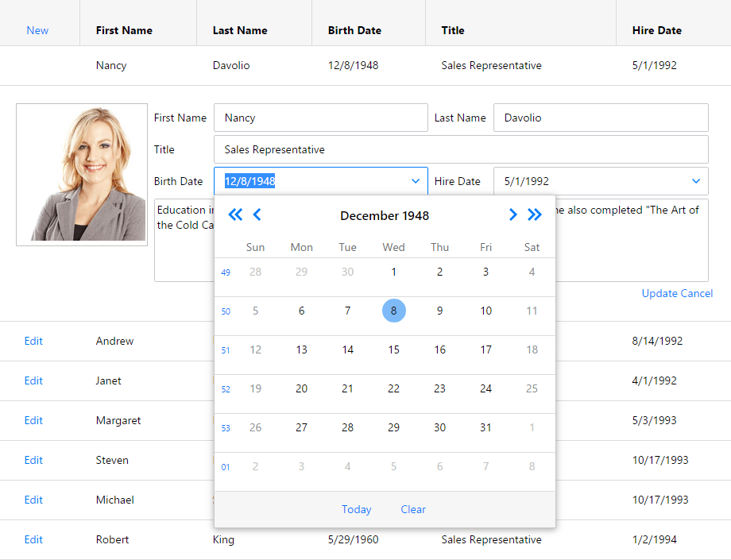Click the Title input field
The width and height of the screenshot is (731, 560).
point(461,149)
